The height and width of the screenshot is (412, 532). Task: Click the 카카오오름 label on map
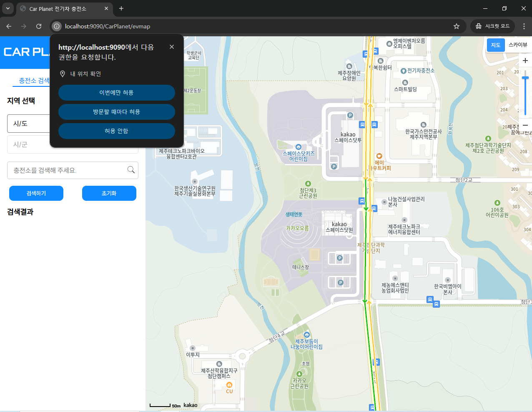coord(297,228)
